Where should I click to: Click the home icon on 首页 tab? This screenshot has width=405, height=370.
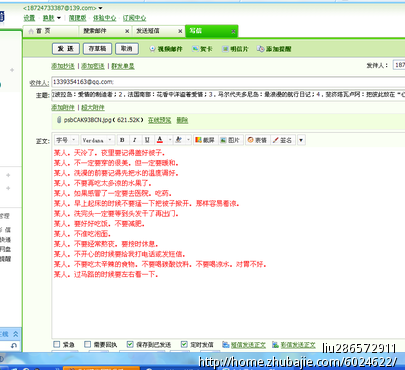[x=31, y=31]
